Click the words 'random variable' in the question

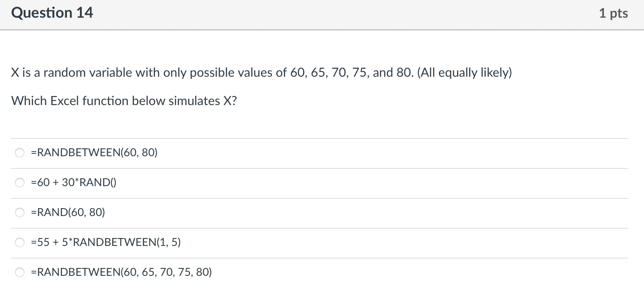(84, 73)
